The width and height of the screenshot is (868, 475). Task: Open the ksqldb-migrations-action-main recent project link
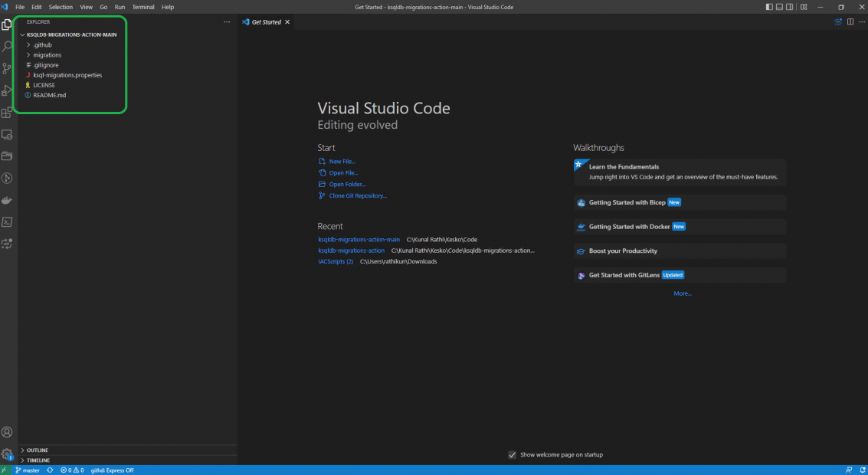click(x=359, y=239)
